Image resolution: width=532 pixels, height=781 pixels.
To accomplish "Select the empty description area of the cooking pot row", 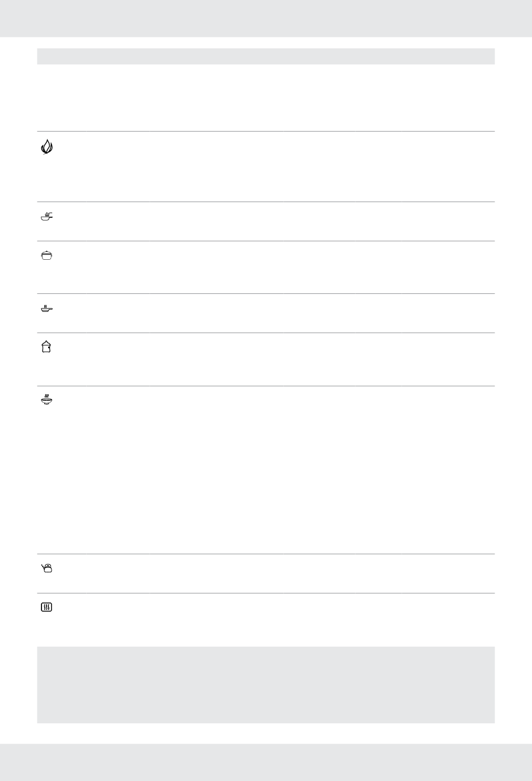I will tap(276, 268).
